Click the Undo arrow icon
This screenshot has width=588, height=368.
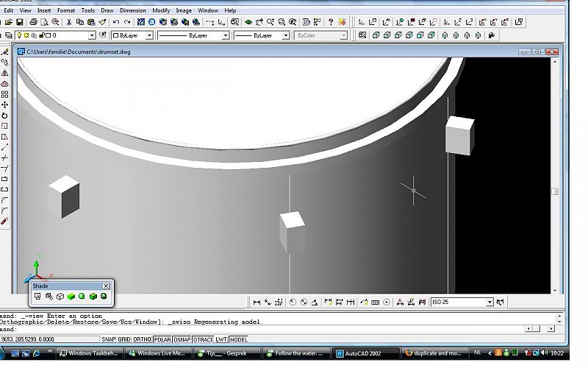click(116, 22)
